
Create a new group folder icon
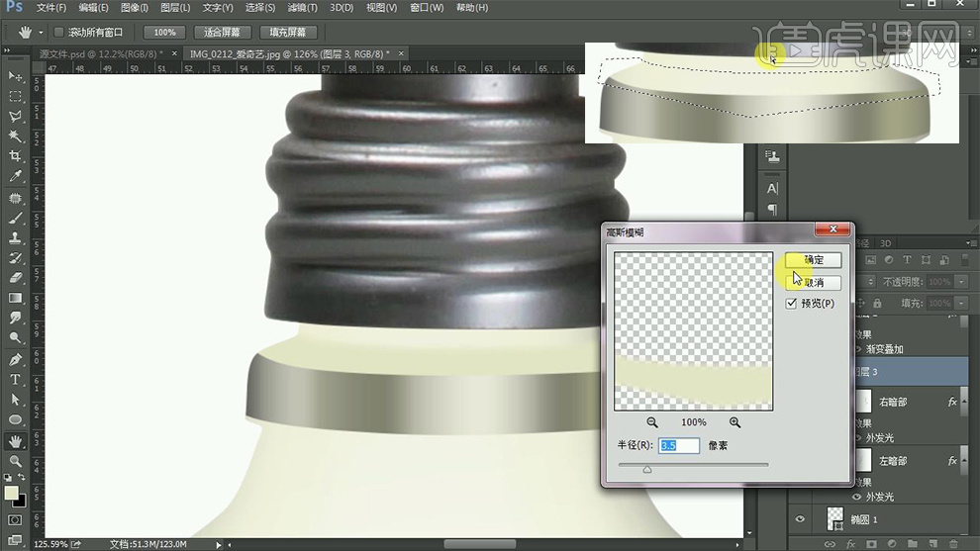tap(912, 544)
